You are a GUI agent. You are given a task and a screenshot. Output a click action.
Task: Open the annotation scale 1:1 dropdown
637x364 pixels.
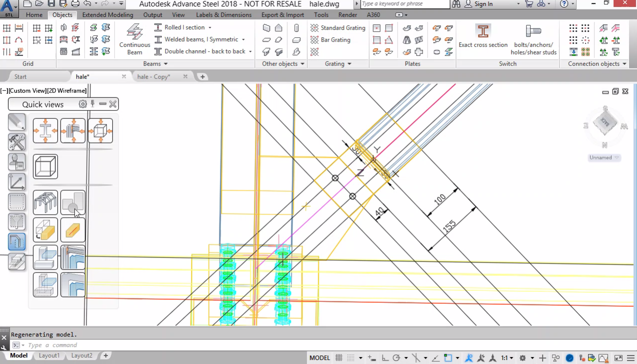click(507, 358)
